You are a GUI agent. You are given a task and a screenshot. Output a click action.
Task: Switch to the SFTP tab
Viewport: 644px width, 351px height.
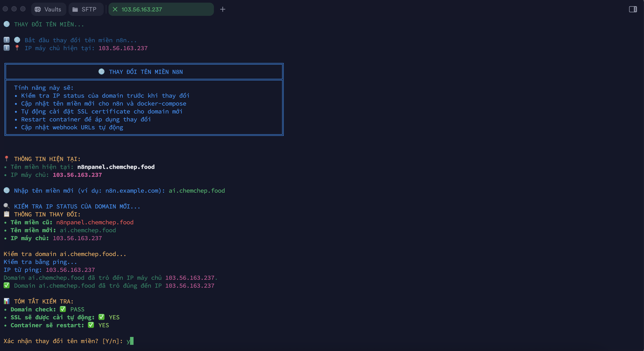click(x=86, y=9)
